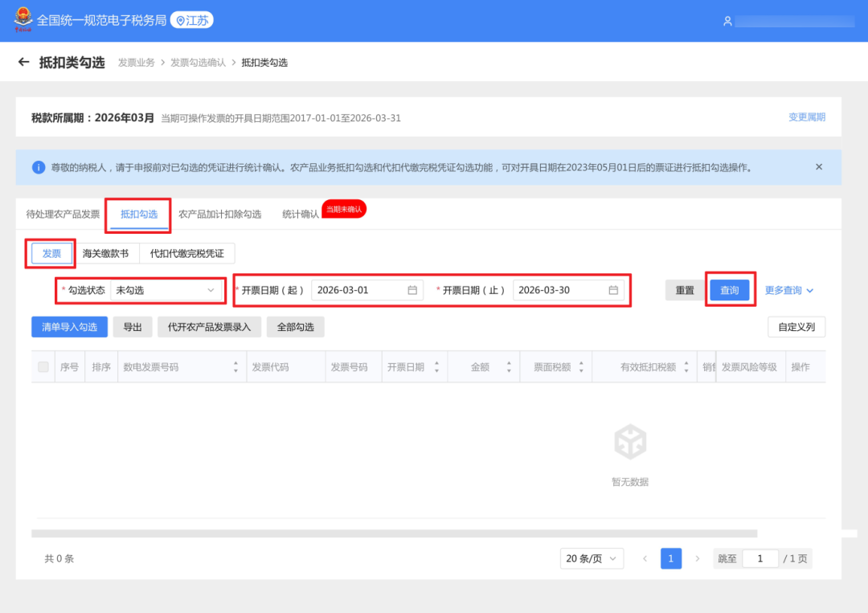This screenshot has height=613, width=868.
Task: Sort by 数电发票号码 column arrows
Action: pyautogui.click(x=235, y=367)
